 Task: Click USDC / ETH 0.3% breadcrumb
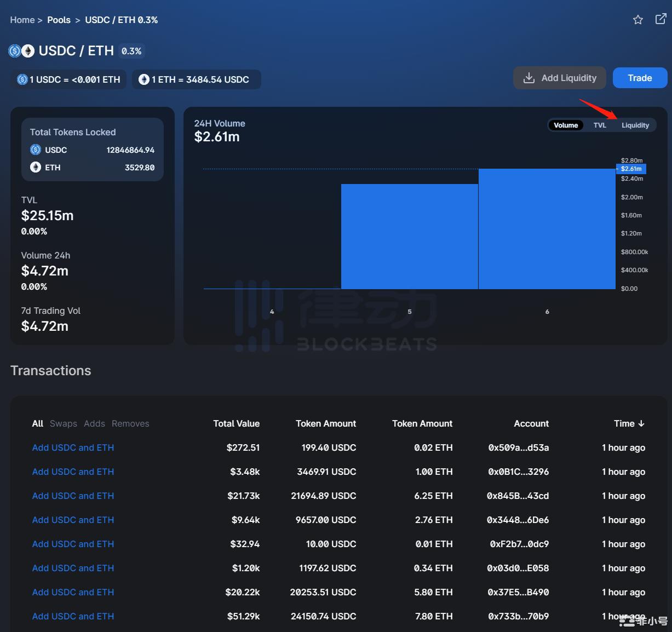[122, 20]
